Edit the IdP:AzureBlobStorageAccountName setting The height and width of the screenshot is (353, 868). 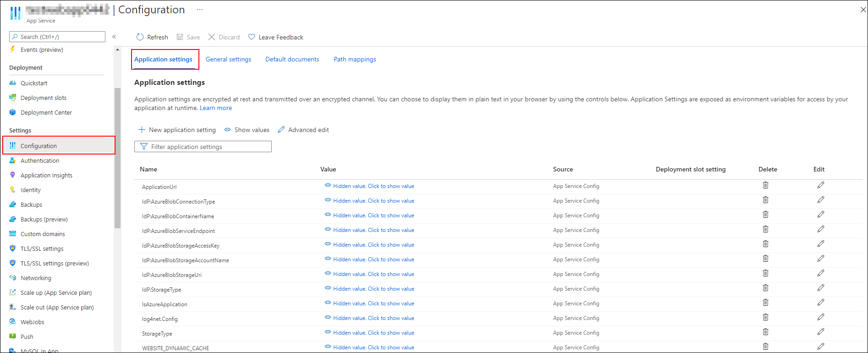pyautogui.click(x=821, y=259)
